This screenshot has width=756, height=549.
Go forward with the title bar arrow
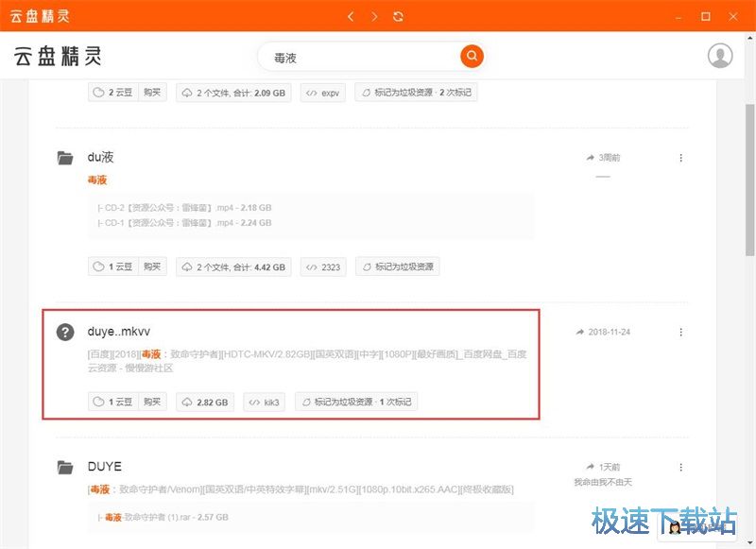(374, 16)
